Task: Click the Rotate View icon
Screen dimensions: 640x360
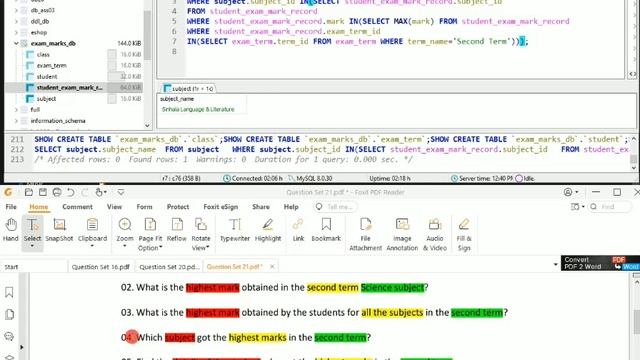Action: click(x=200, y=224)
